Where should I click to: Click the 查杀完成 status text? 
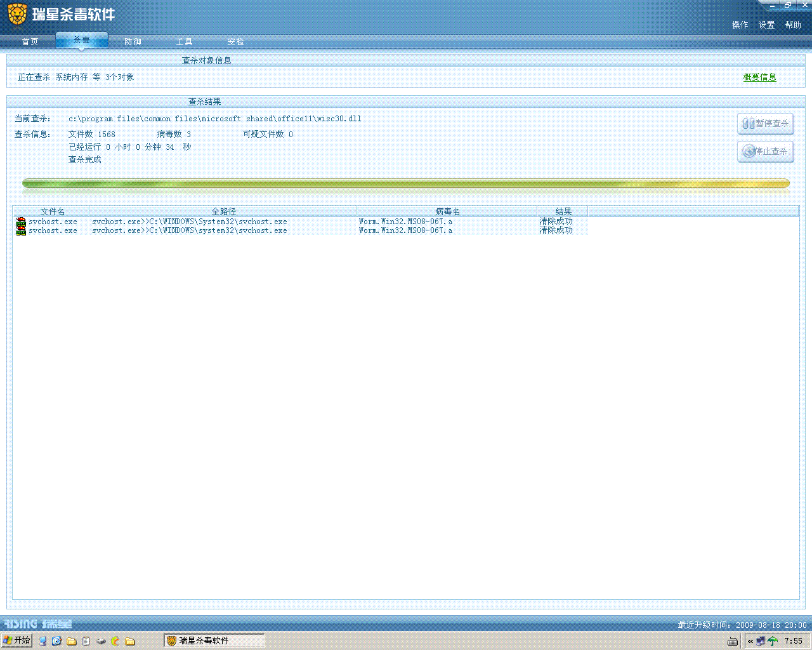[x=85, y=160]
